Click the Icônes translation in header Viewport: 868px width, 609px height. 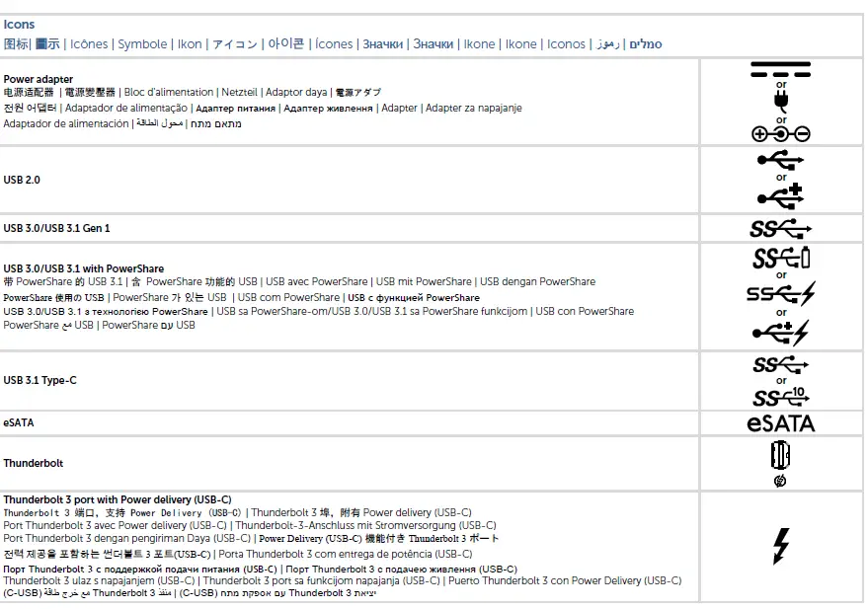click(x=89, y=43)
